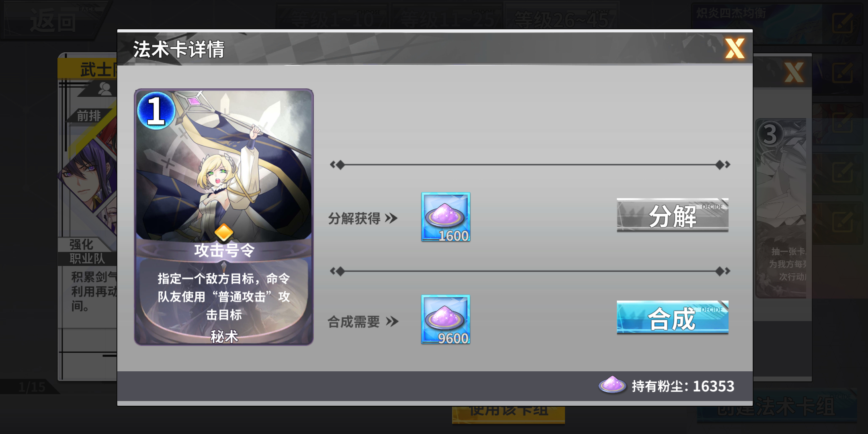The height and width of the screenshot is (434, 868).
Task: Select the 攻击号令 spell card artwork
Action: tap(224, 217)
